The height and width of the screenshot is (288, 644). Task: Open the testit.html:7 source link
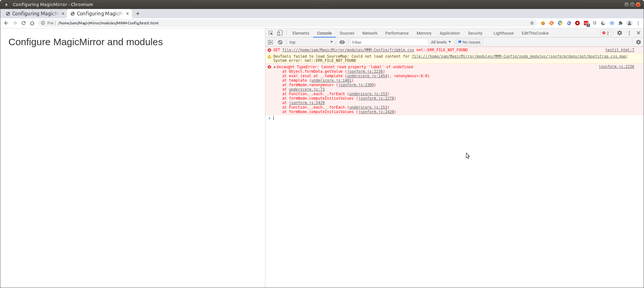(x=620, y=50)
